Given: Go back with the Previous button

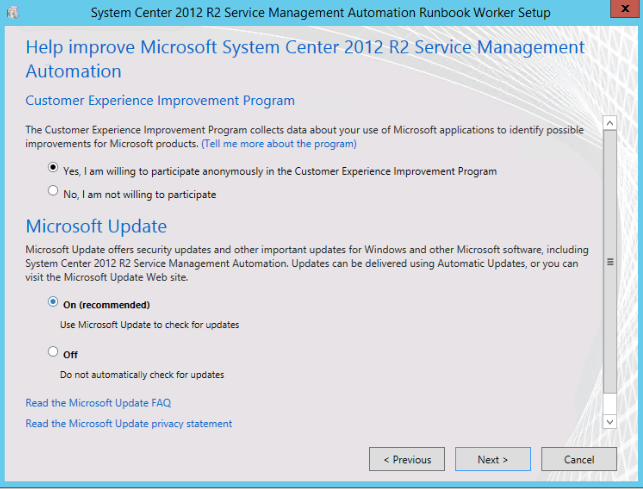Looking at the screenshot, I should [x=407, y=460].
